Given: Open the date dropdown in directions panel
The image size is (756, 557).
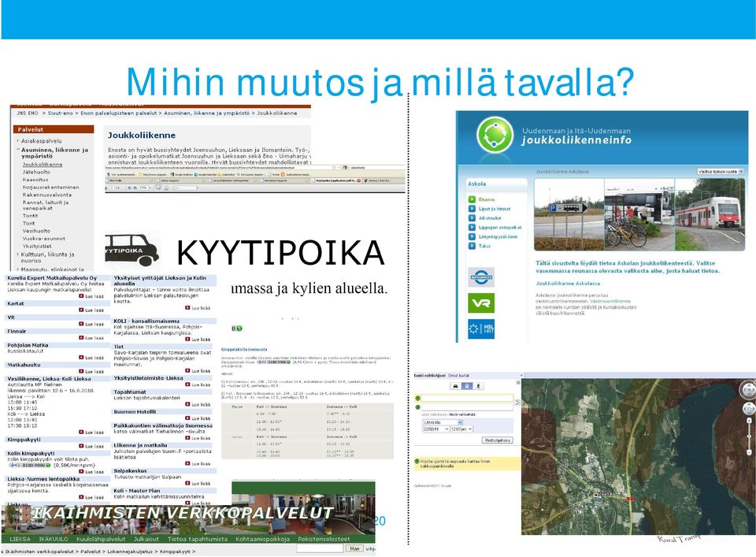Looking at the screenshot, I should (x=435, y=429).
